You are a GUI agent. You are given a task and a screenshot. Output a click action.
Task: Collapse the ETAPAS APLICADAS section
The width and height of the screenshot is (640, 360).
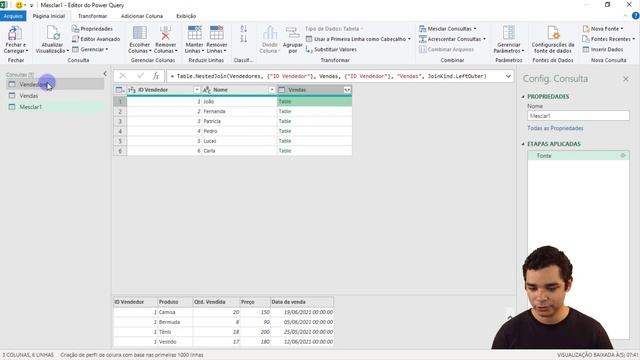[523, 144]
